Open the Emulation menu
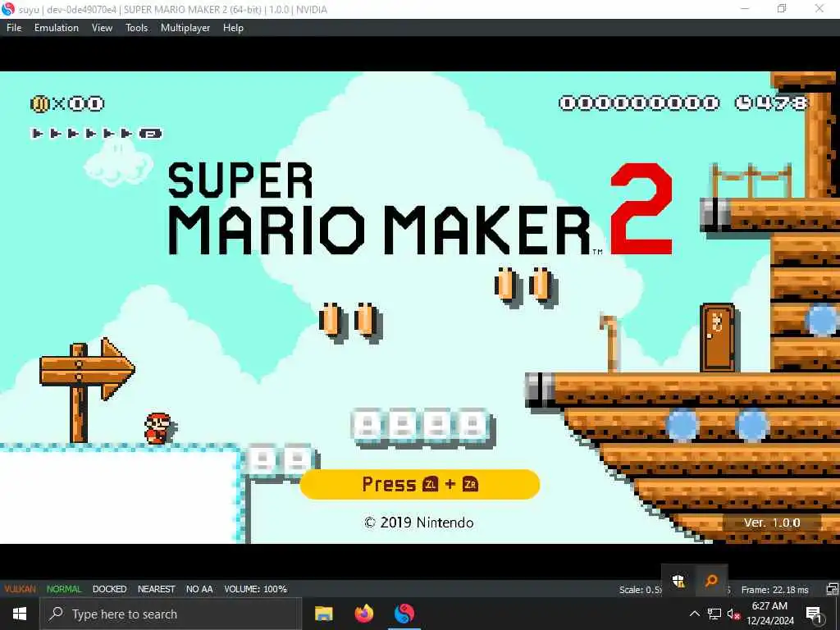This screenshot has height=630, width=840. pos(57,28)
